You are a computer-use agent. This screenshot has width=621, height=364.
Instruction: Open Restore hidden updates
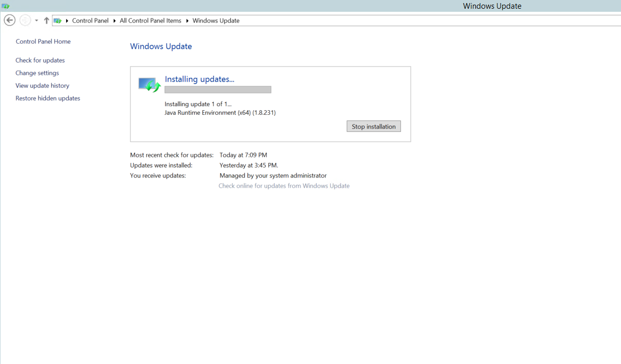pyautogui.click(x=48, y=98)
